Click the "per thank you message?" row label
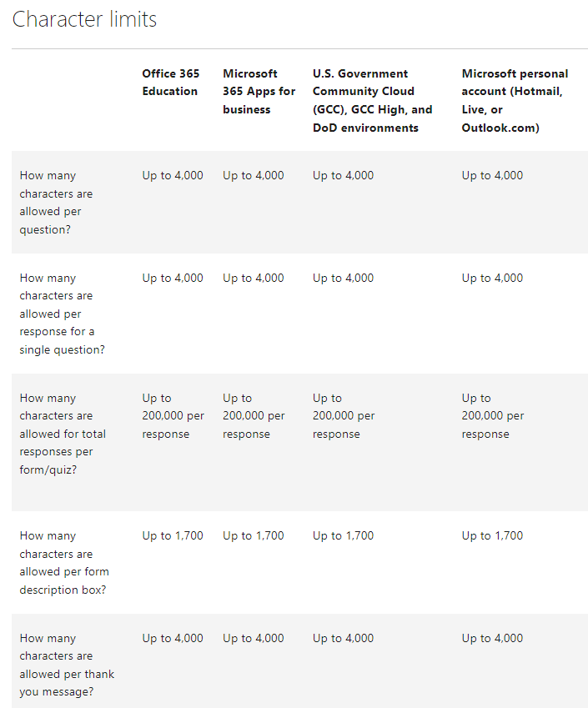The height and width of the screenshot is (708, 588). coord(67,665)
